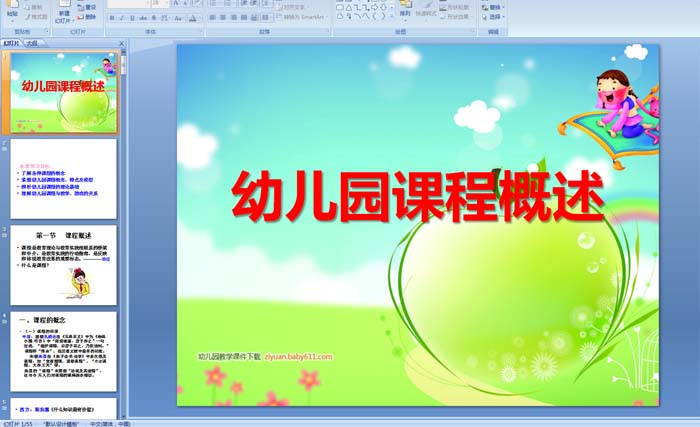Toggle Italic formatting
The height and width of the screenshot is (427, 700).
(x=122, y=18)
